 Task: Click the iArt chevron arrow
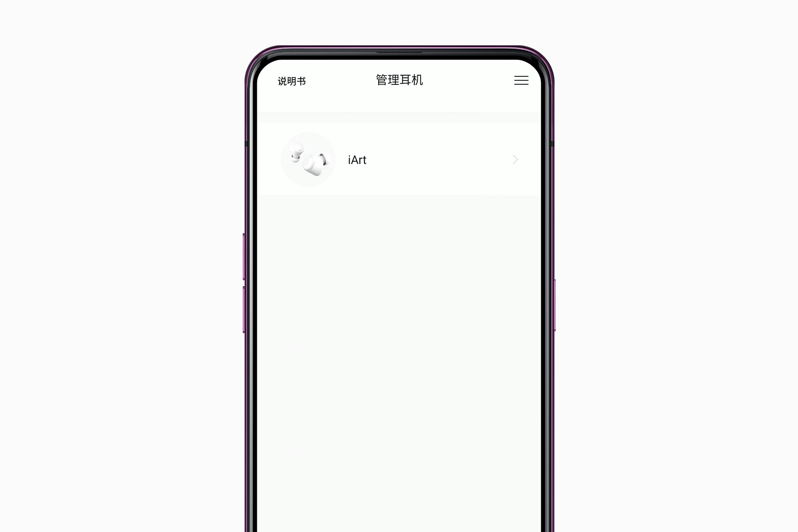514,159
